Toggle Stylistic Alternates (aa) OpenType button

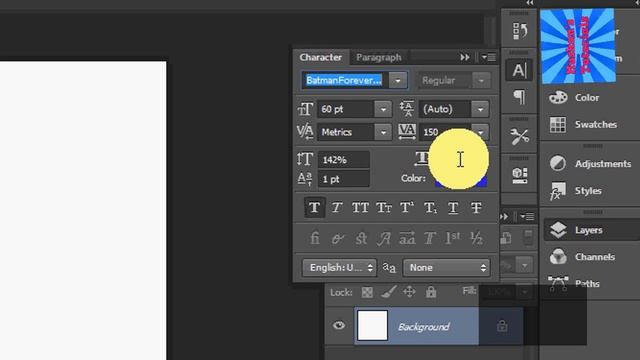pyautogui.click(x=407, y=238)
